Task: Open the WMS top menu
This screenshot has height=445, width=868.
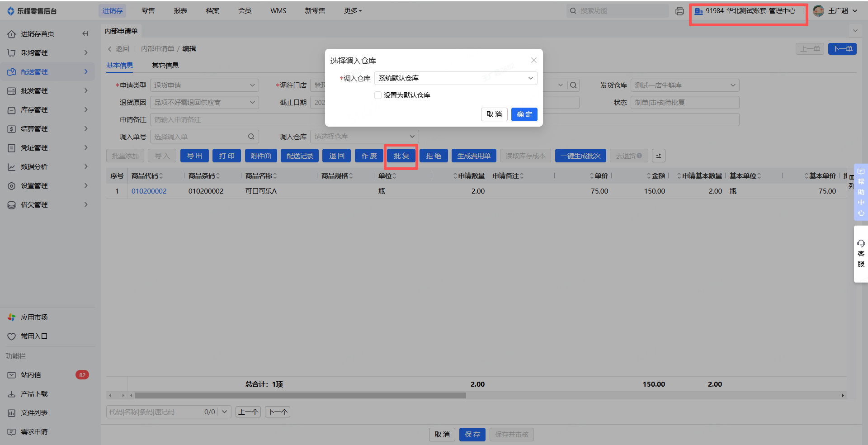Action: pos(278,11)
